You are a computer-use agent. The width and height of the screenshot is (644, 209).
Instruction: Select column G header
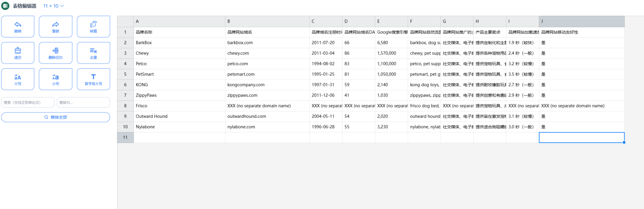point(457,21)
